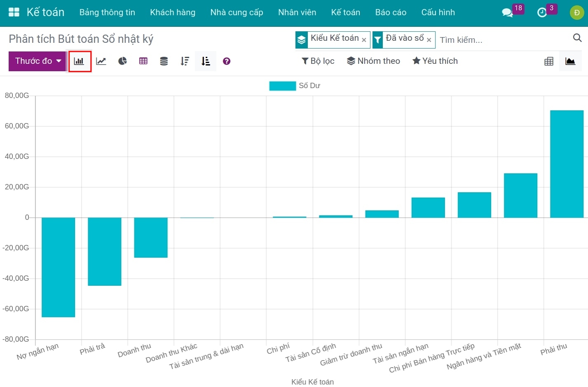Click the search magnifier icon

tap(577, 38)
